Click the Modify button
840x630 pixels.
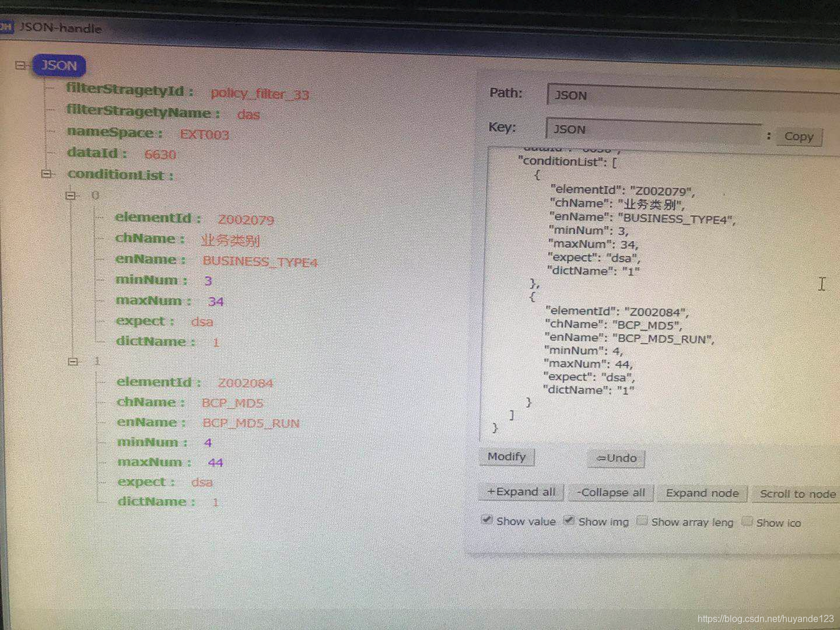pos(506,457)
